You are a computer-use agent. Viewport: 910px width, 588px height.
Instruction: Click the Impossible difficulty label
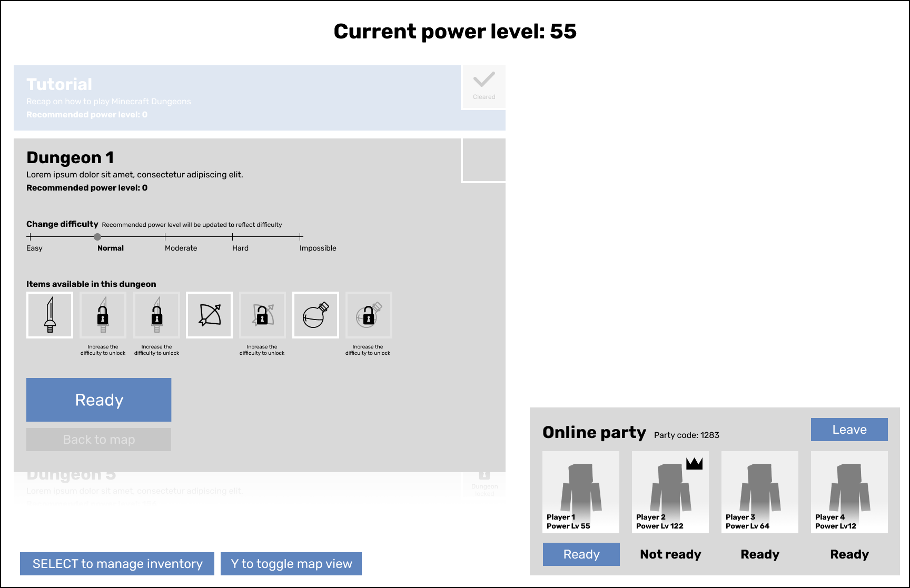[x=318, y=248]
